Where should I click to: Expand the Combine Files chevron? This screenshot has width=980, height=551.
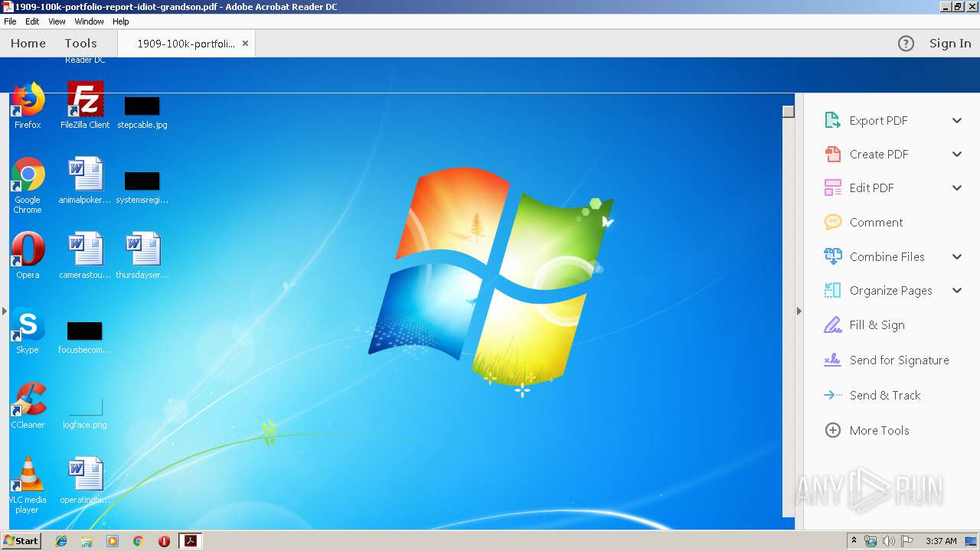click(x=957, y=256)
